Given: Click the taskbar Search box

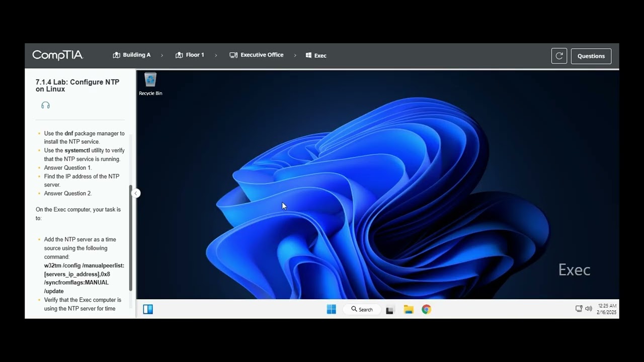Looking at the screenshot, I should pos(362,309).
